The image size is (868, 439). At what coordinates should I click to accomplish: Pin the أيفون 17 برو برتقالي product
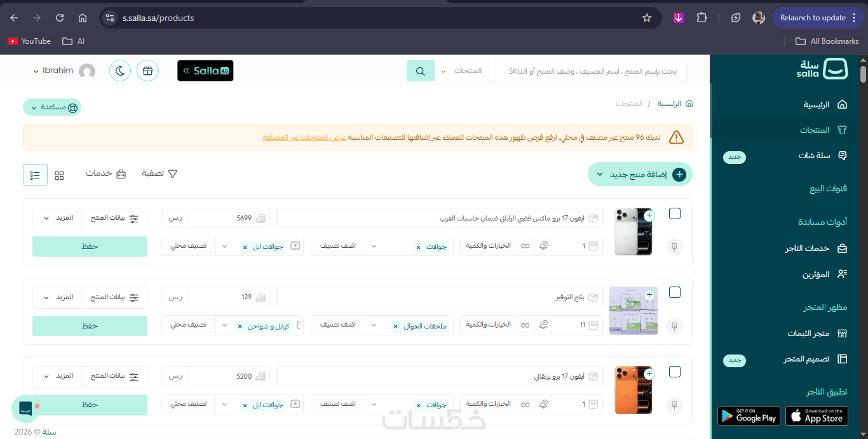click(x=675, y=405)
